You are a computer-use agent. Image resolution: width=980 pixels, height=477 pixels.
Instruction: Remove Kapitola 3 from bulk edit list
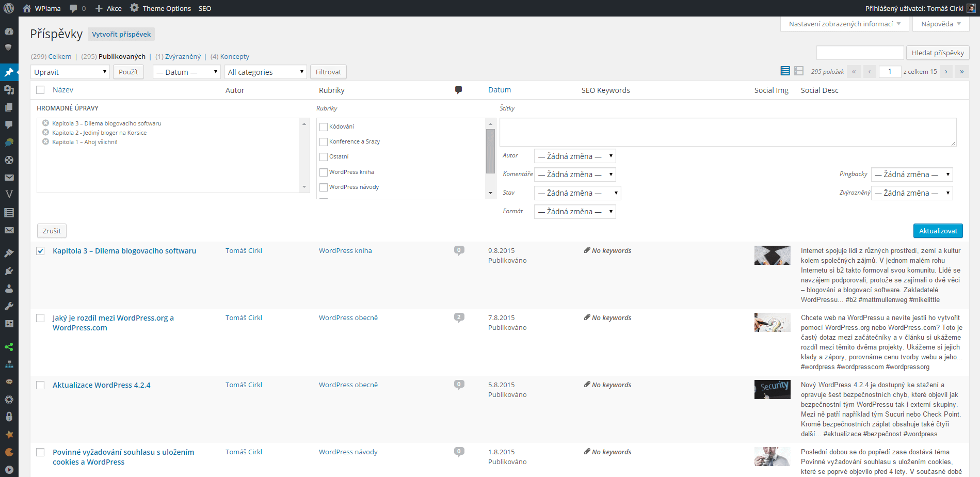coord(45,123)
